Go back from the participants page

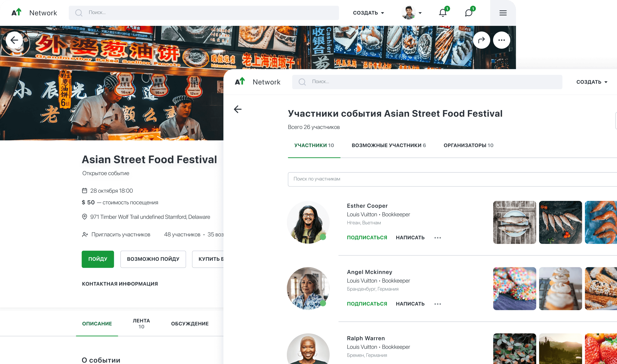[x=238, y=109]
